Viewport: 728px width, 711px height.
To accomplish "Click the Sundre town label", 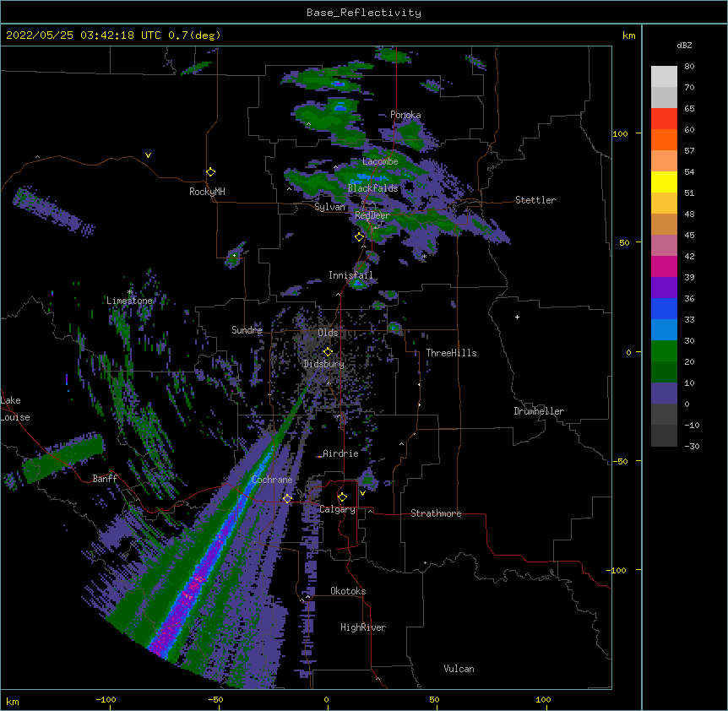I will click(247, 330).
